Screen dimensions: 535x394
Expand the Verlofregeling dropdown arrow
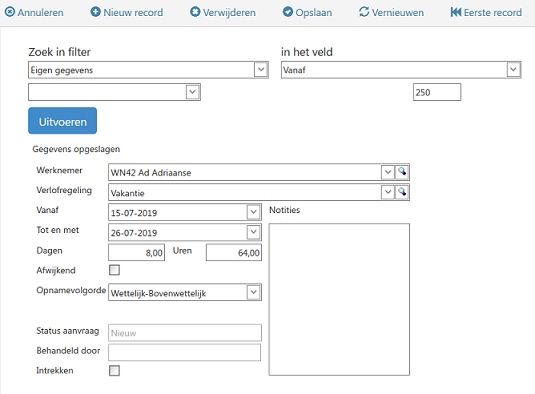pyautogui.click(x=388, y=192)
